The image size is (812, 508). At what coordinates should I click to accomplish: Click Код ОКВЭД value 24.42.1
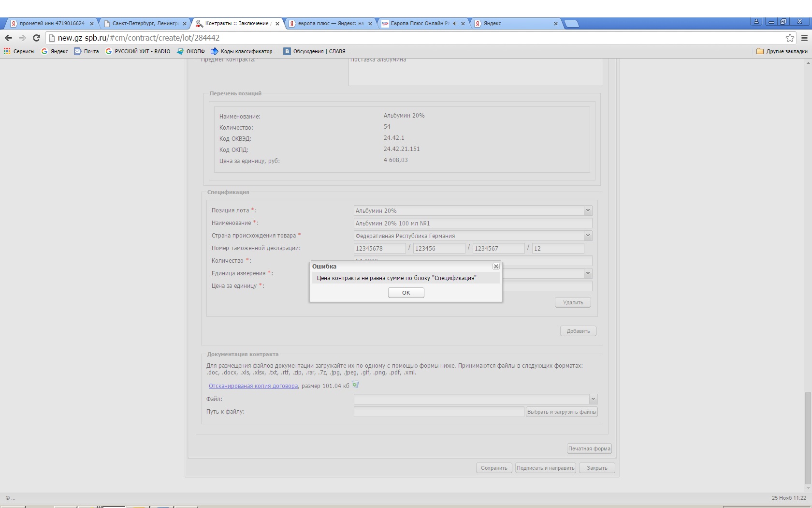(x=394, y=138)
